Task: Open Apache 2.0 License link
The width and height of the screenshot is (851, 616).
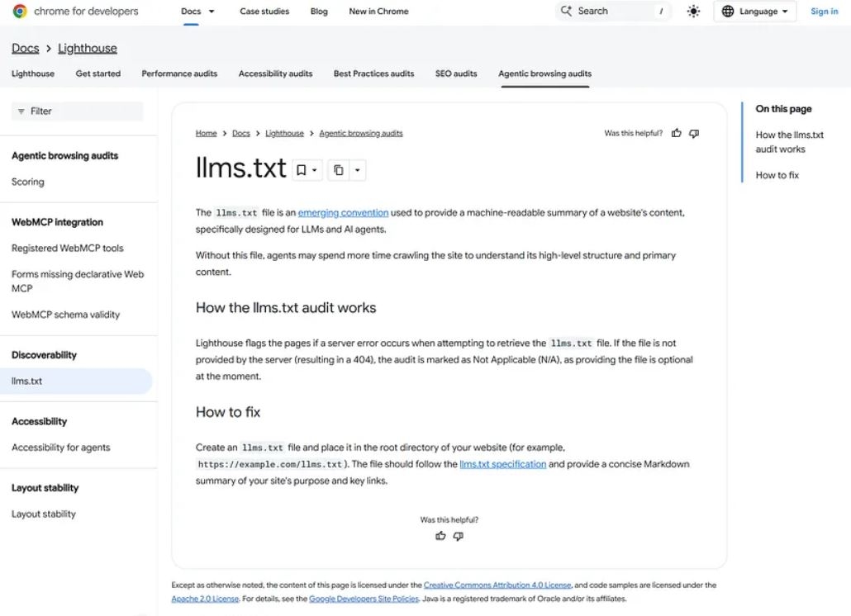Action: pos(205,599)
